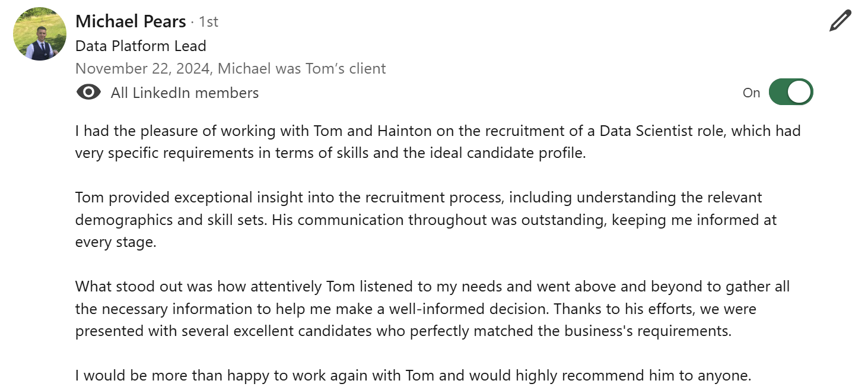Click the paragraph starting 'Tom provided exceptional insight'
868x390 pixels.
[426, 220]
